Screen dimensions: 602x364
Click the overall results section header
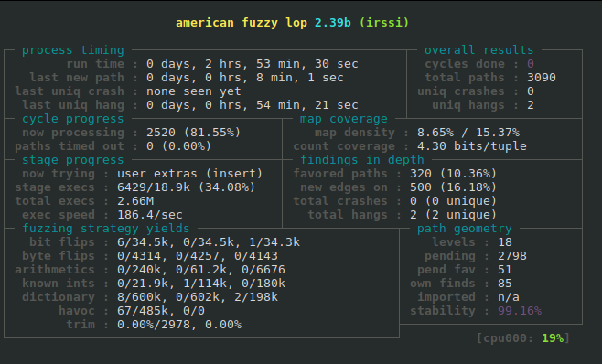click(x=478, y=50)
